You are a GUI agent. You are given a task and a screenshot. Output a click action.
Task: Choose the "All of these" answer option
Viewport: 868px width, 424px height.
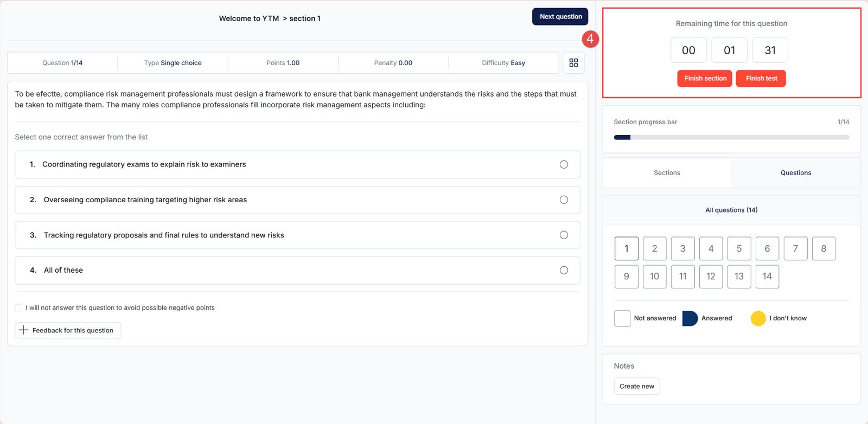pyautogui.click(x=564, y=271)
